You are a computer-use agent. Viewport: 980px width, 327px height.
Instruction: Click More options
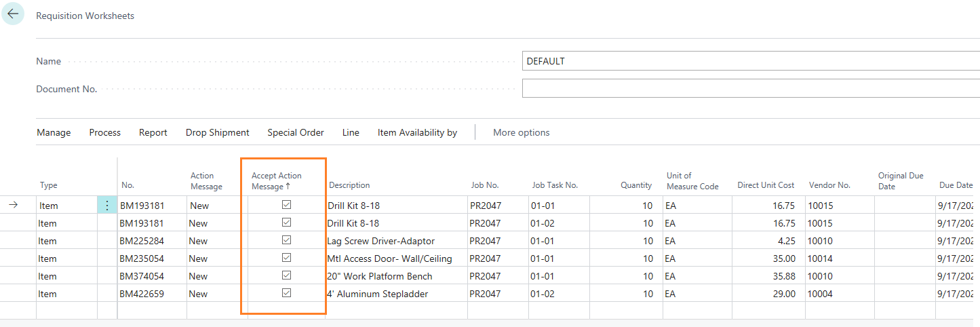point(521,133)
